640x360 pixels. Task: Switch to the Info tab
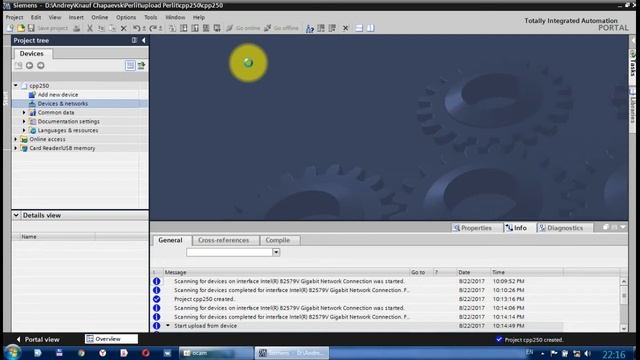click(x=516, y=228)
